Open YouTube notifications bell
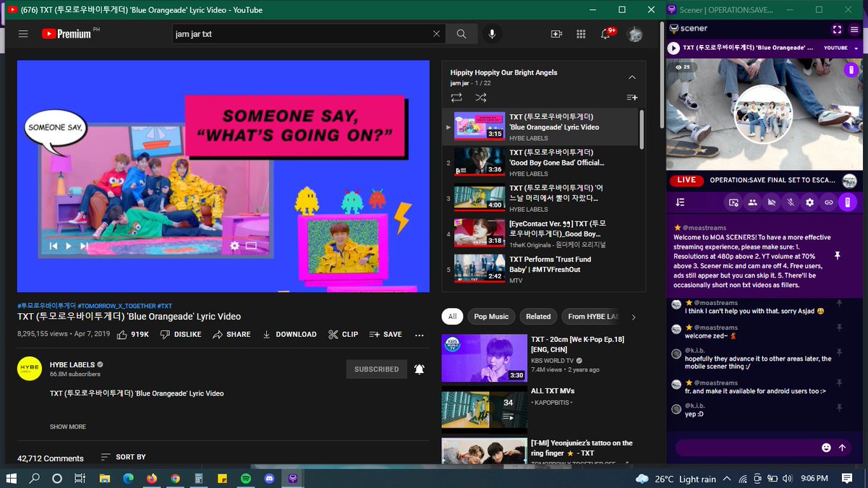Viewport: 868px width, 488px height. pyautogui.click(x=606, y=34)
